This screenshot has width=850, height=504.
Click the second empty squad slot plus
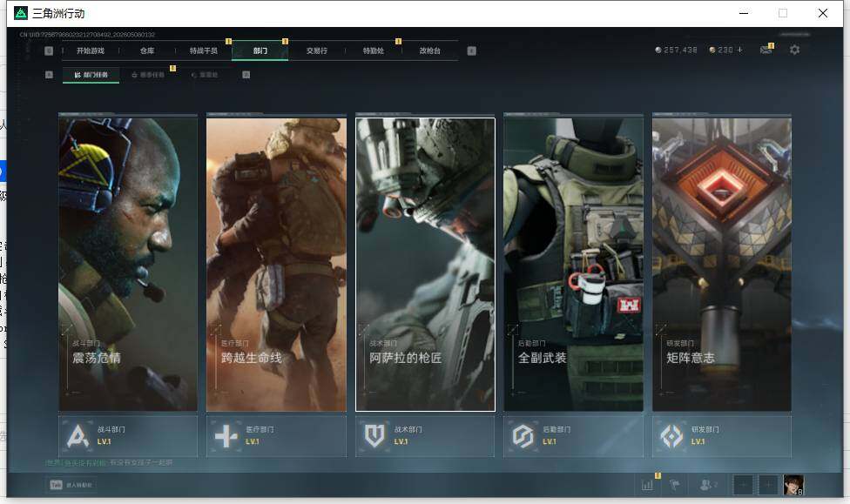pos(767,485)
